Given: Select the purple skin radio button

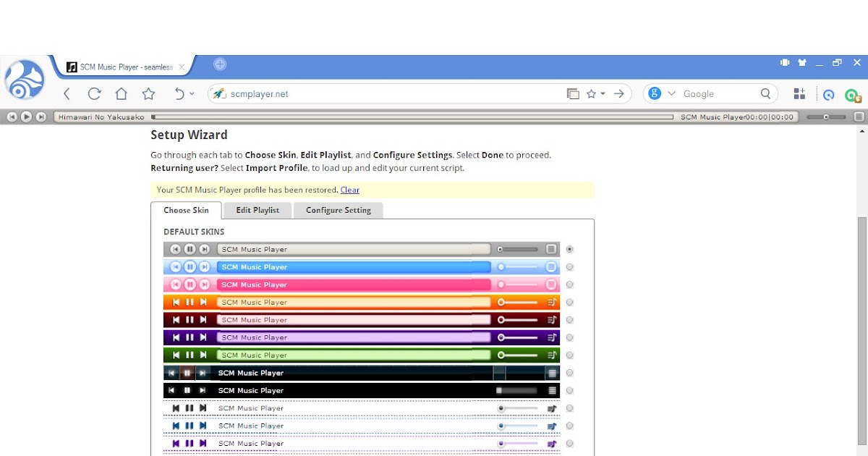Looking at the screenshot, I should 570,337.
